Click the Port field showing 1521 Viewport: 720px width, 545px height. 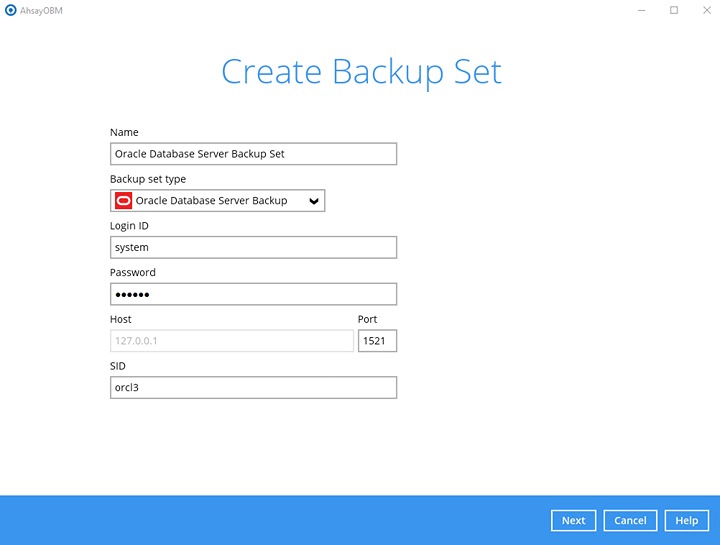coord(377,341)
